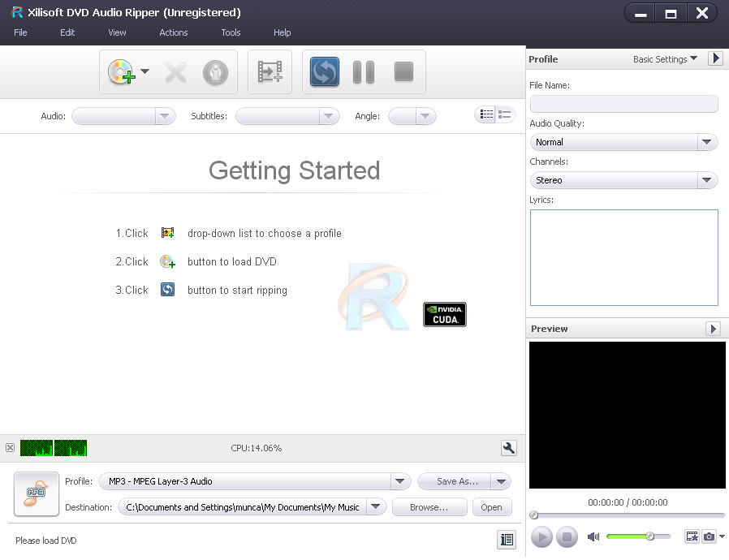Click inside the Lyrics text box
Image resolution: width=729 pixels, height=560 pixels.
[x=623, y=256]
